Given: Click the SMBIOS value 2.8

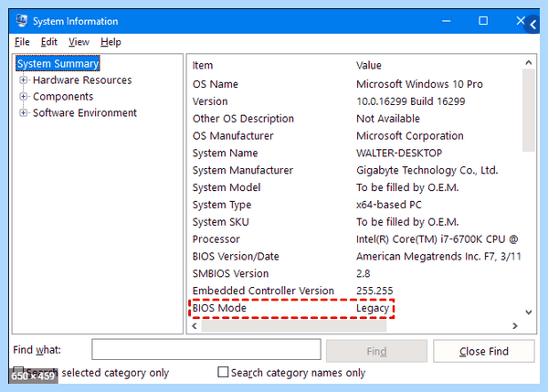Looking at the screenshot, I should [x=364, y=273].
